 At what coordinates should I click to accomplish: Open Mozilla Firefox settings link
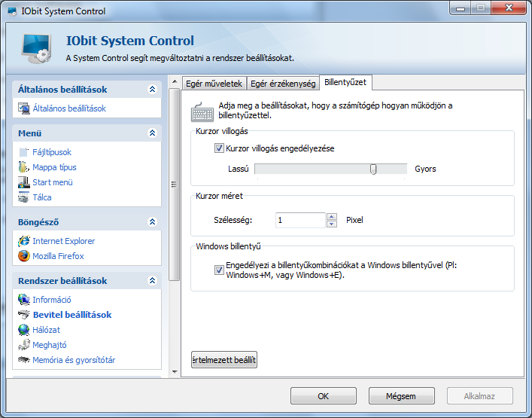point(58,256)
